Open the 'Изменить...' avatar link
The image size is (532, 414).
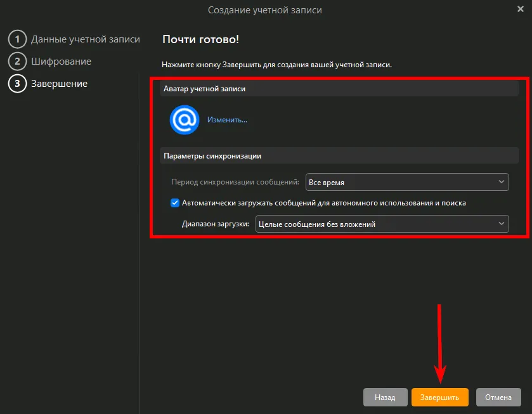pos(227,120)
